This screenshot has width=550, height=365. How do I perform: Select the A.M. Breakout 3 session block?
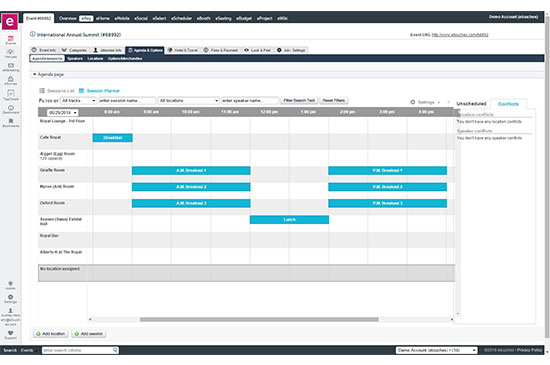click(191, 203)
